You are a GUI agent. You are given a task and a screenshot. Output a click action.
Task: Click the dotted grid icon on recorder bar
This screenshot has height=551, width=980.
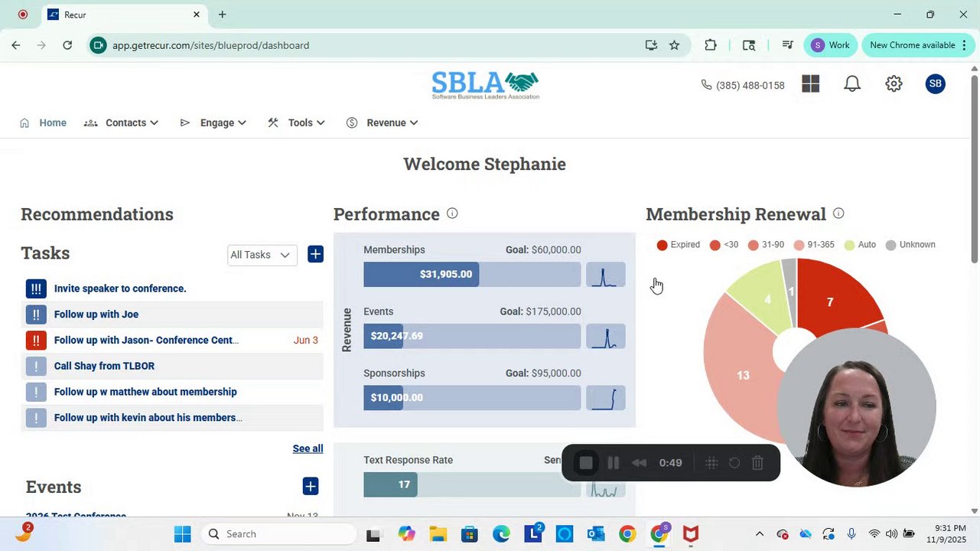click(711, 463)
